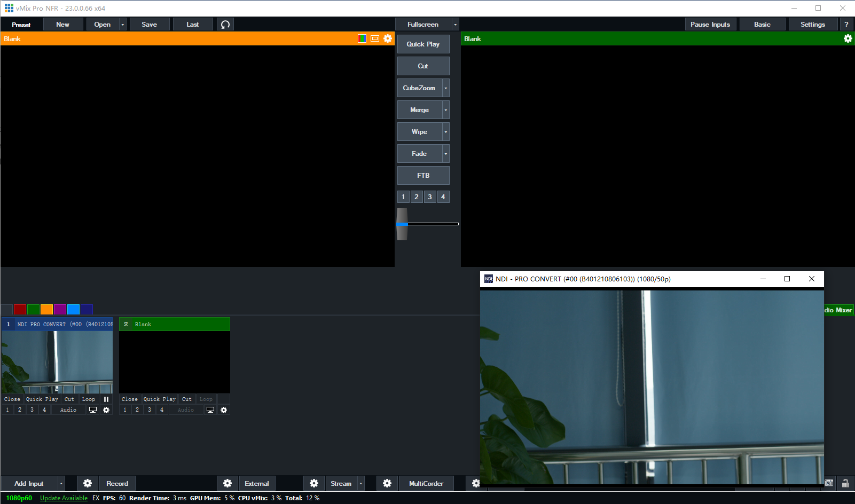Screen dimensions: 855x504
Task: Click the undo arrow icon beside Last
Action: (225, 25)
